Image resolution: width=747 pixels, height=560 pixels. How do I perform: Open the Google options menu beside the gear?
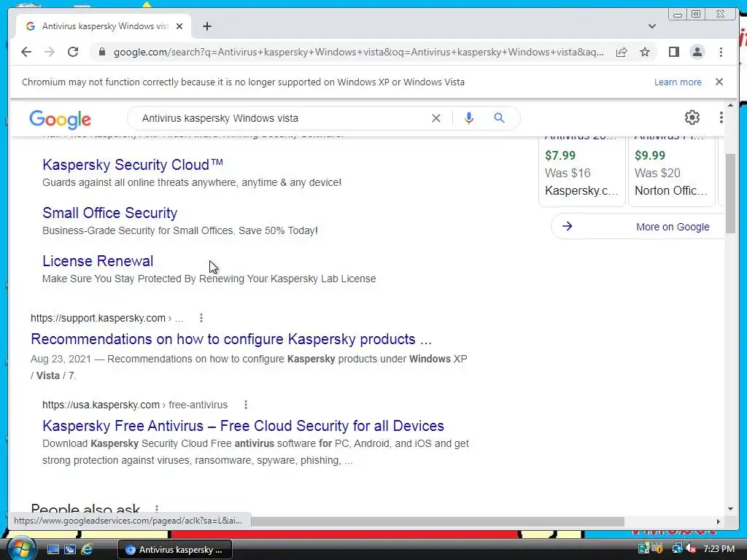point(721,117)
